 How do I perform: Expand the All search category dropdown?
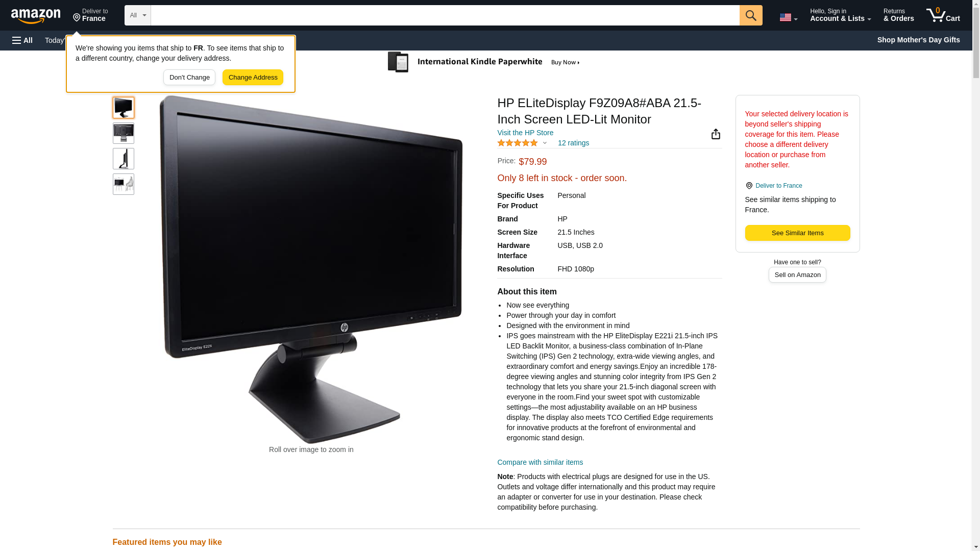tap(137, 15)
